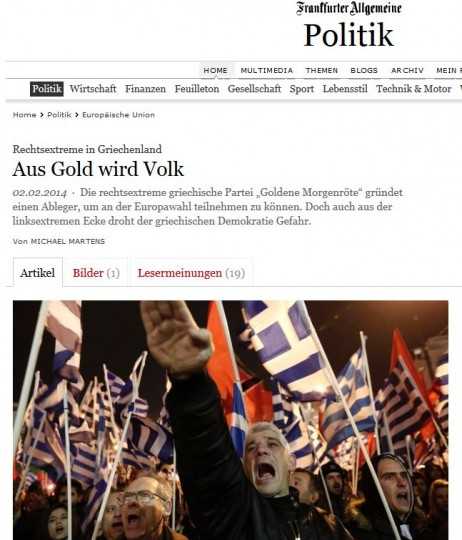Open Technik & Motor section
Viewport: 462px width, 540px height.
[413, 89]
